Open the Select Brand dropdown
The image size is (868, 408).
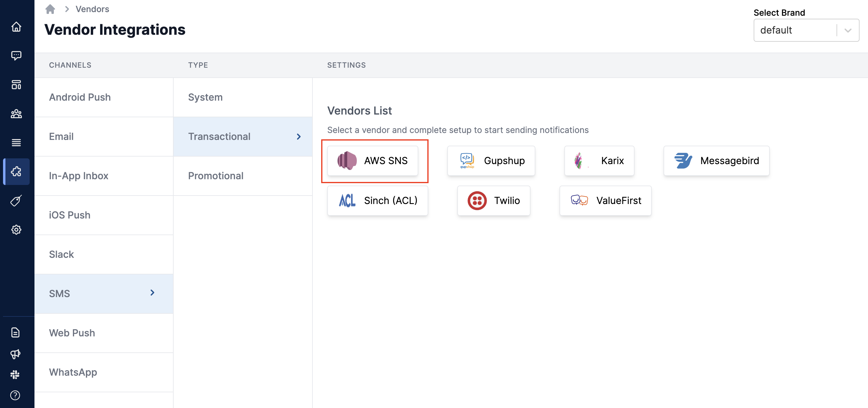(806, 30)
